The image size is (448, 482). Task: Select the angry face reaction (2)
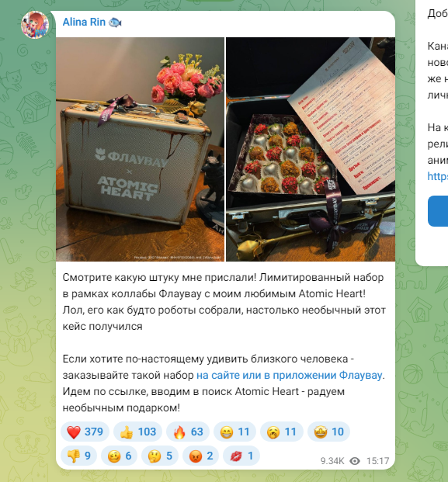pos(201,456)
